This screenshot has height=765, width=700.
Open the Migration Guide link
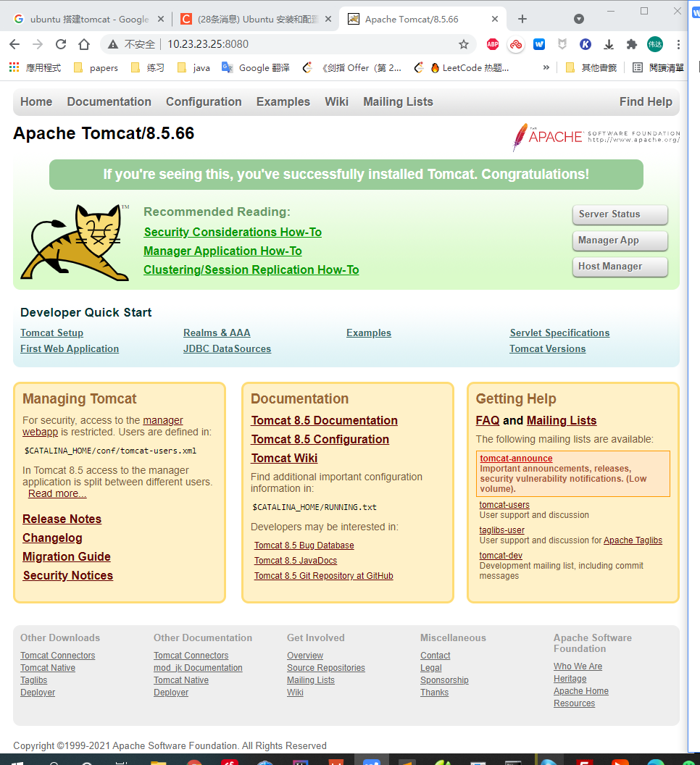(67, 556)
